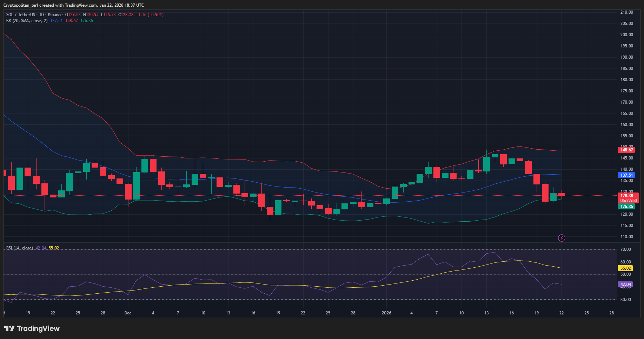Click the 05:22:50 candle countdown timer
Image resolution: width=644 pixels, height=339 pixels.
click(x=628, y=201)
